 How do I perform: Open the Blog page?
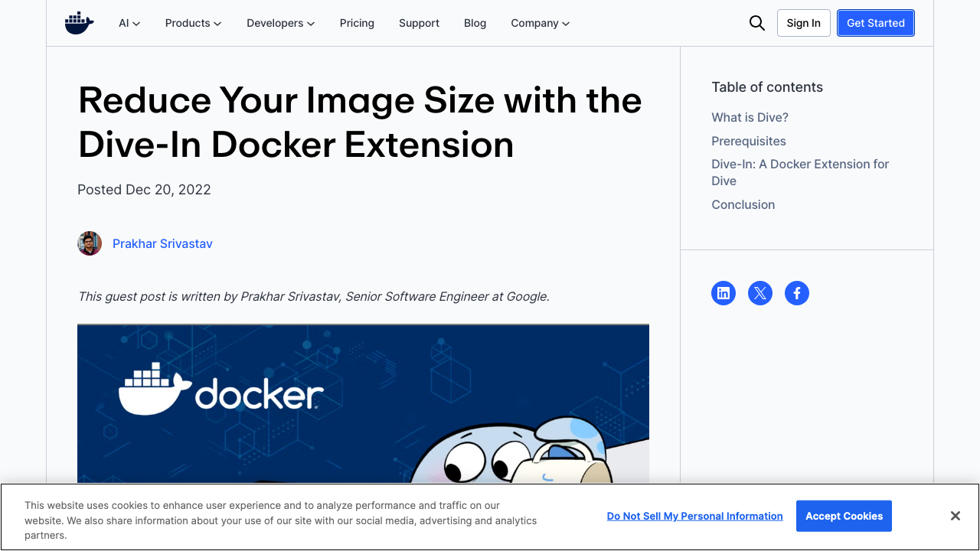[475, 23]
